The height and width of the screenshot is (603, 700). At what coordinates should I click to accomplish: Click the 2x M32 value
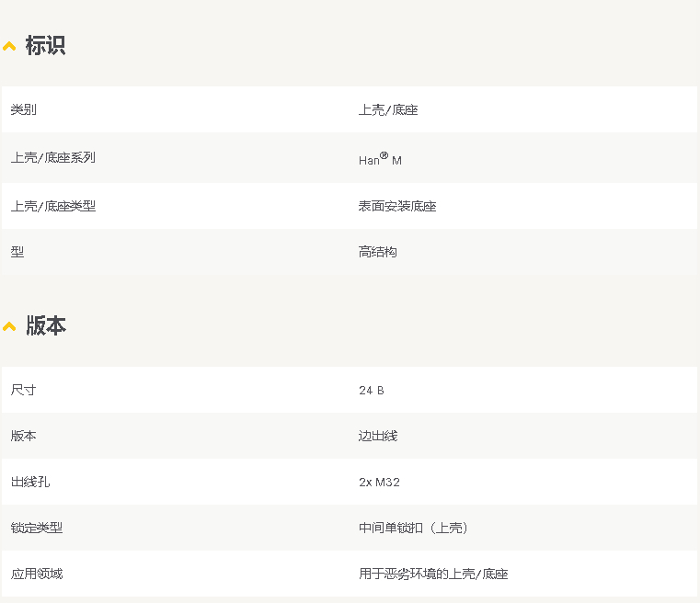tap(379, 483)
